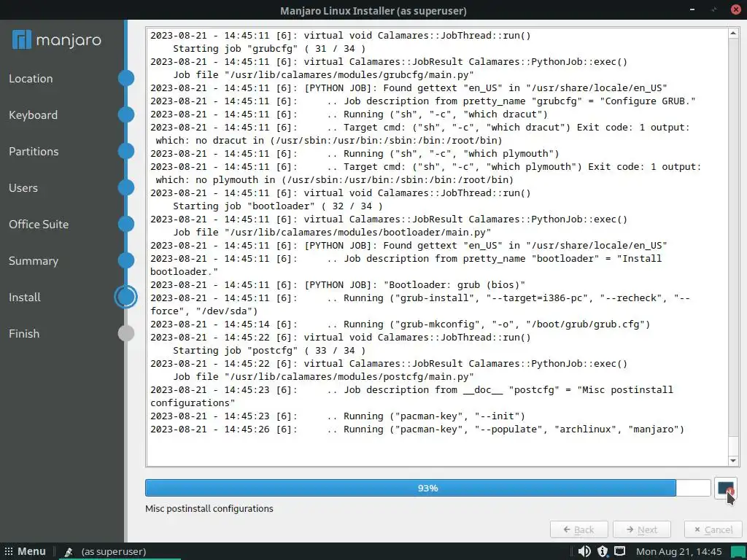Click log line 'Starting job "postcfg" ( 33 / 34 )'

coord(269,351)
